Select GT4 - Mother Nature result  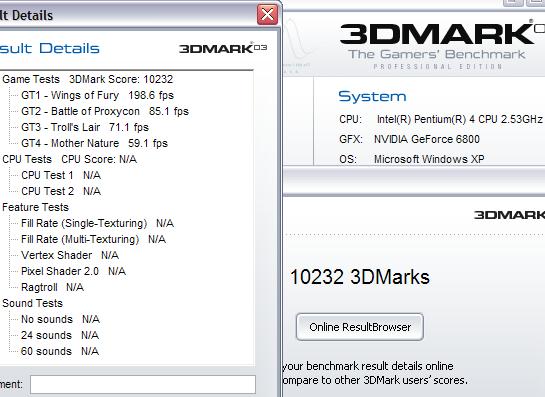click(x=94, y=143)
